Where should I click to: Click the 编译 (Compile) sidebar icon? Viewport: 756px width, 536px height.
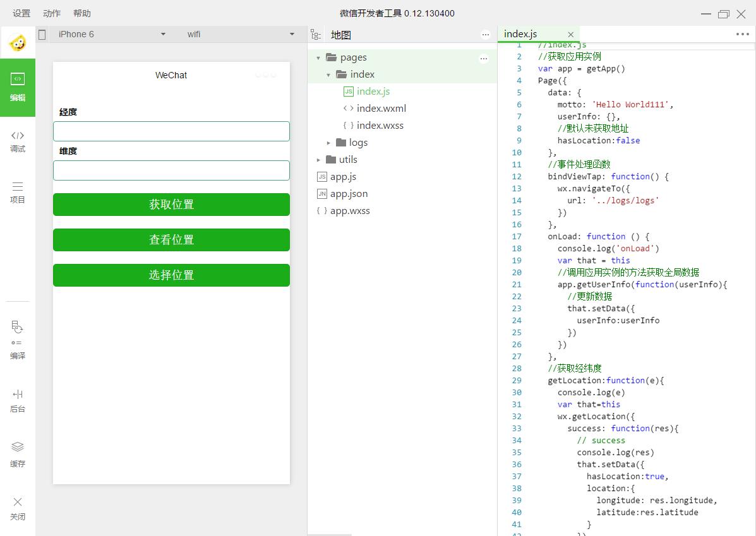coord(17,340)
